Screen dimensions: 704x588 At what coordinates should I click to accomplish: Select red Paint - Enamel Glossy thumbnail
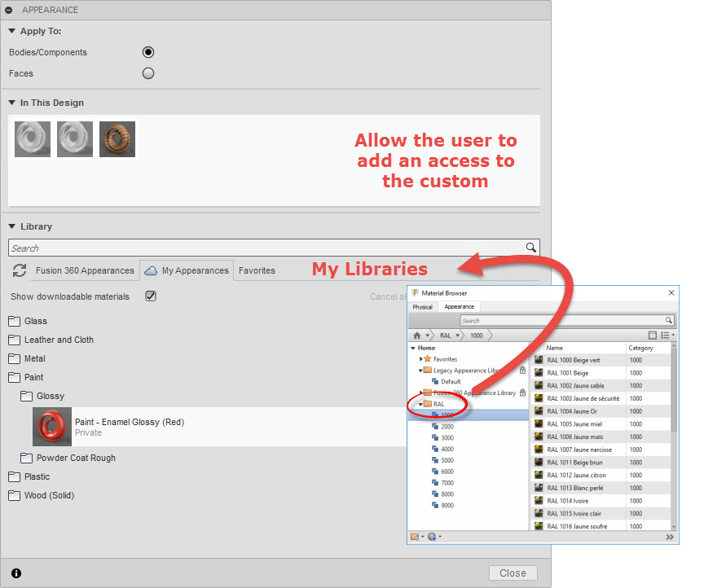(52, 427)
